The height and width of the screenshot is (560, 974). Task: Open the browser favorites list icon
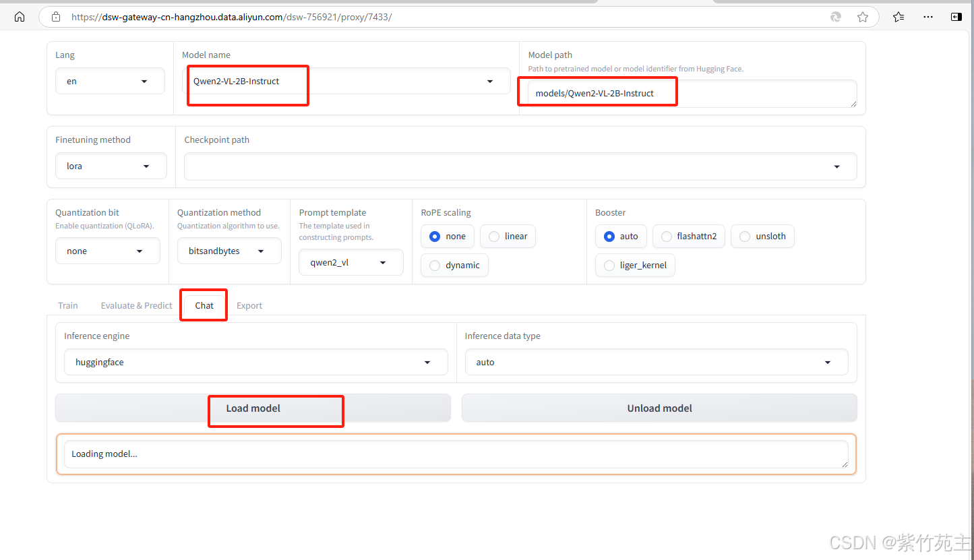(x=899, y=17)
